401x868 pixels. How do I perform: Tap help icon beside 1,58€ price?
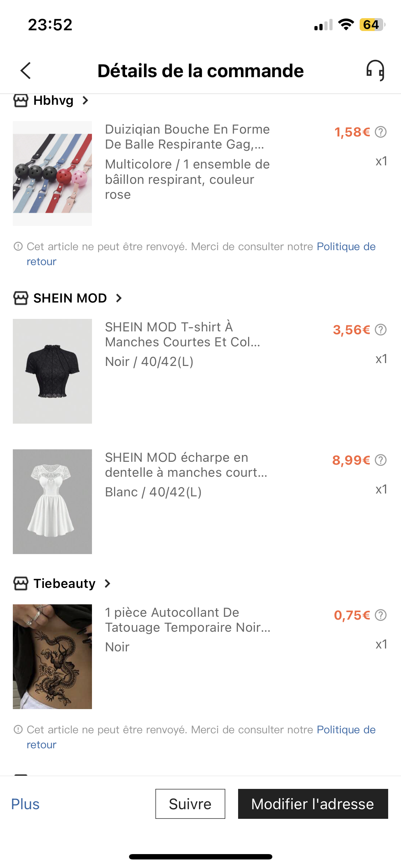[x=381, y=132]
